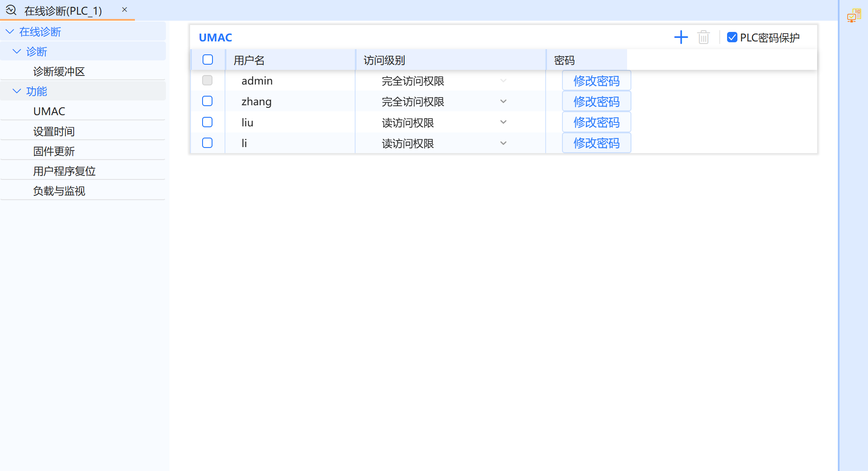Click the delete user trash icon
Image resolution: width=868 pixels, height=471 pixels.
click(x=703, y=38)
